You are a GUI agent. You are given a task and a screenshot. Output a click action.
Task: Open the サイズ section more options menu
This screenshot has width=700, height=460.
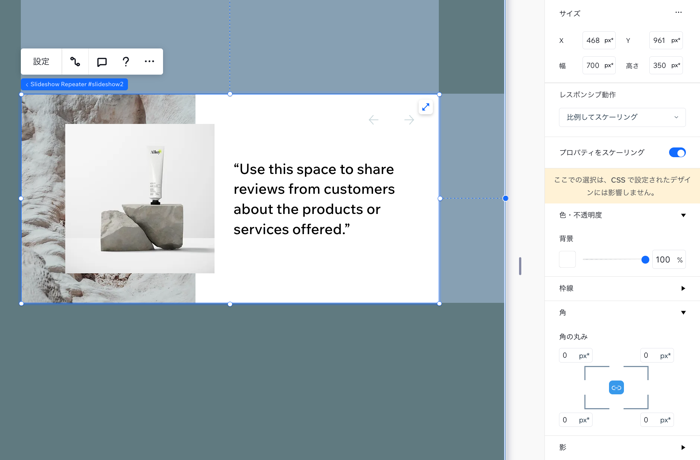678,13
